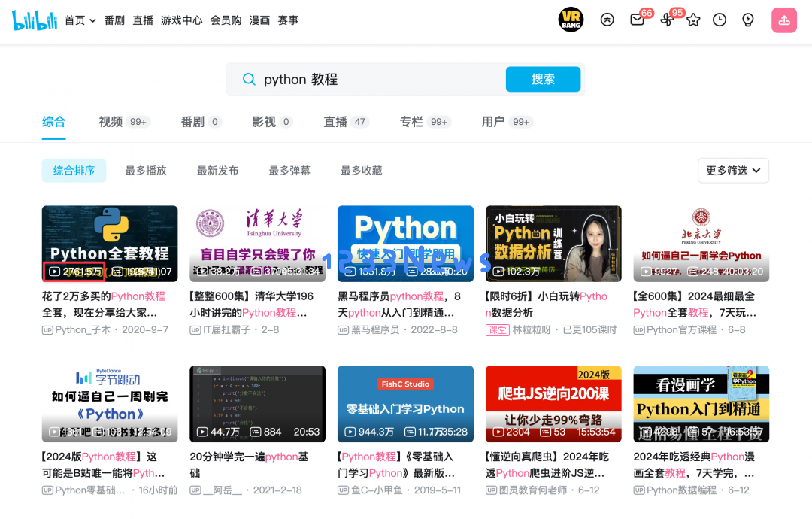Click the magnifier icon in search box

[249, 79]
